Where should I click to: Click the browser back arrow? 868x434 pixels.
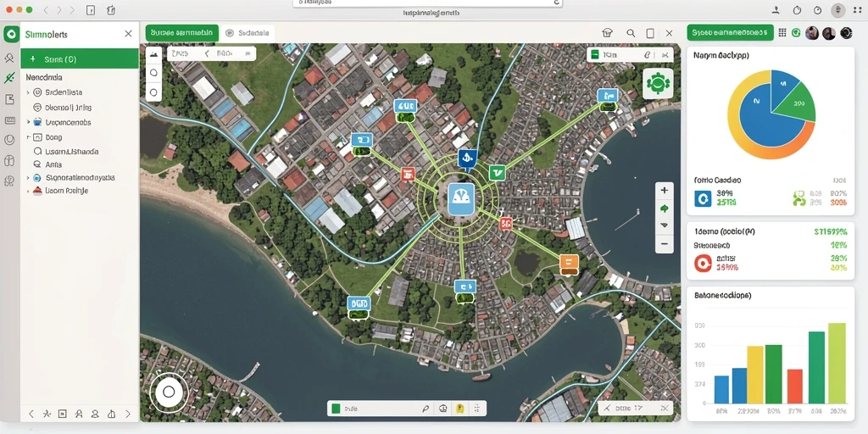[x=47, y=10]
